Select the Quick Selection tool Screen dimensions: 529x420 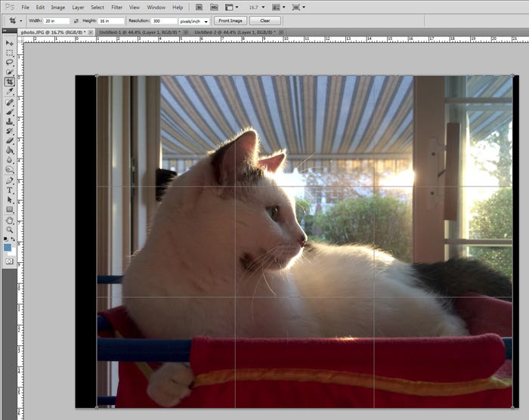tap(9, 72)
